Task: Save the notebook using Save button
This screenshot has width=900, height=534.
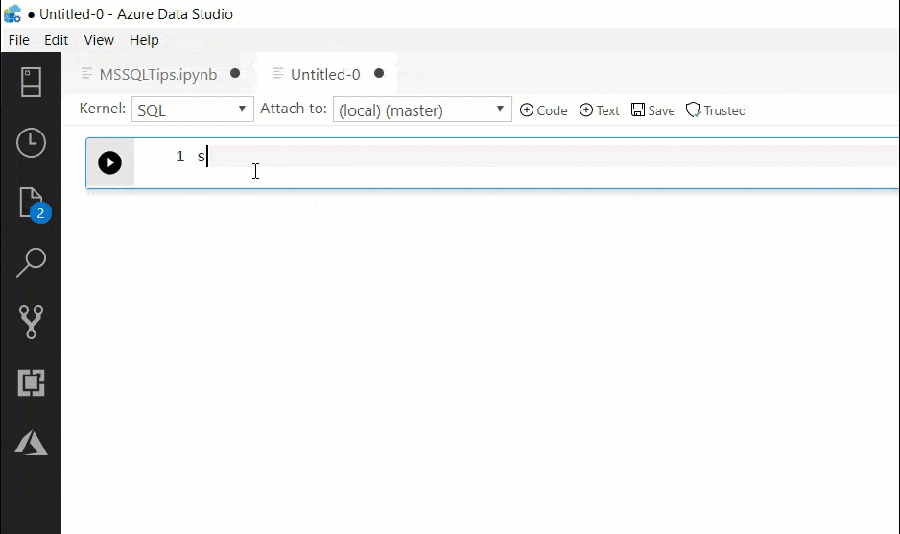Action: [x=652, y=110]
